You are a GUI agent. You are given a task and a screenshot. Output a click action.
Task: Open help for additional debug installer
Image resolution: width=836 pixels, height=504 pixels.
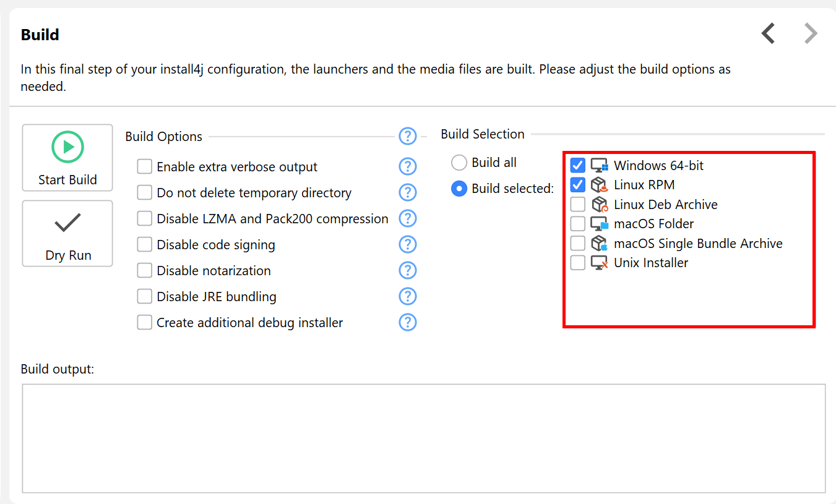[x=407, y=323]
